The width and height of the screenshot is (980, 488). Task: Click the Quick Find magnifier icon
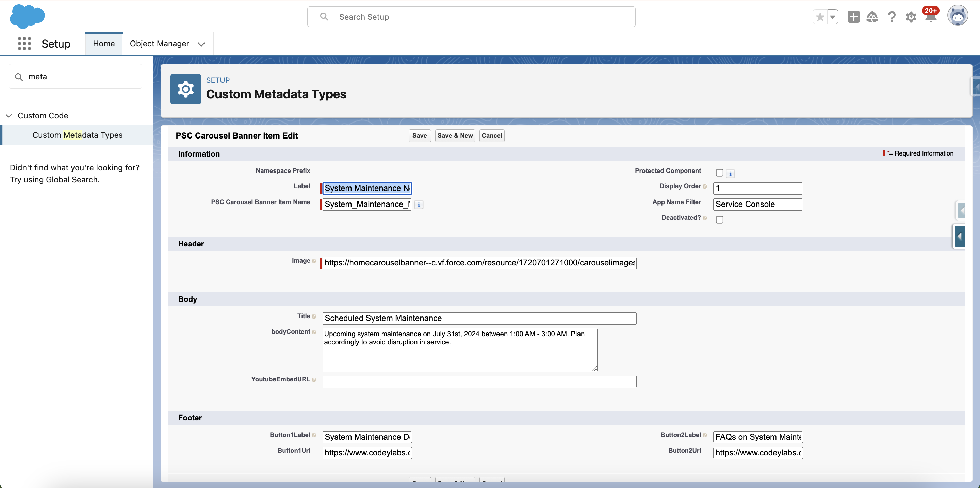19,77
